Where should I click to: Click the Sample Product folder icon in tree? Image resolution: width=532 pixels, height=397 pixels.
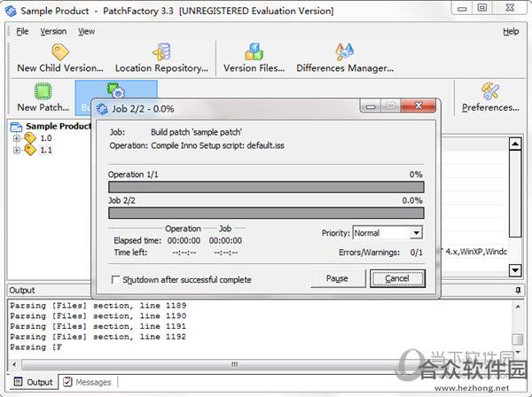click(16, 127)
